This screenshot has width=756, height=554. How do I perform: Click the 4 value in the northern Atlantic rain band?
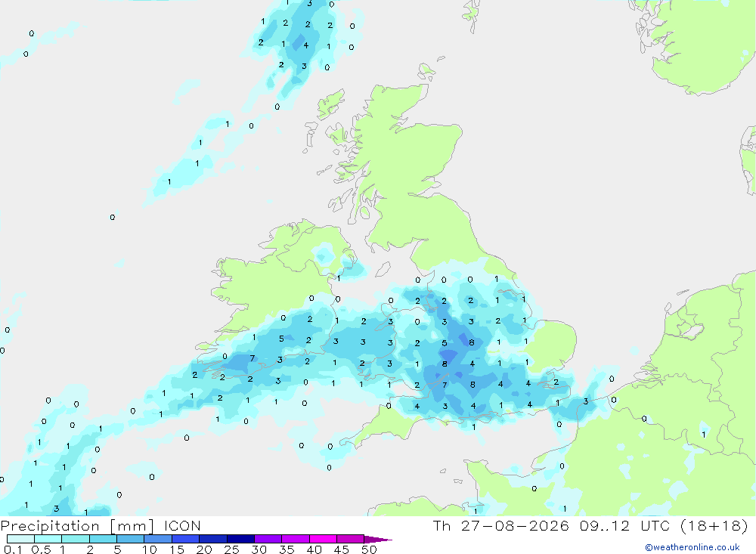point(305,45)
